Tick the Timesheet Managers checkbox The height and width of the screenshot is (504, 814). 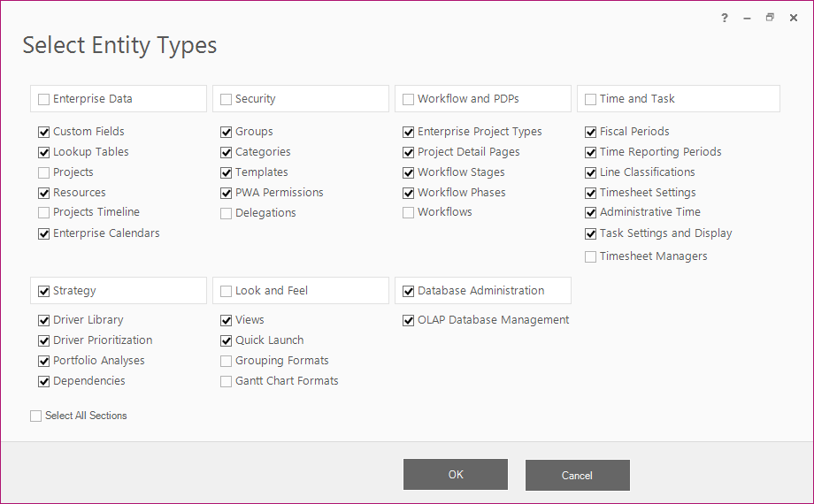tap(591, 256)
